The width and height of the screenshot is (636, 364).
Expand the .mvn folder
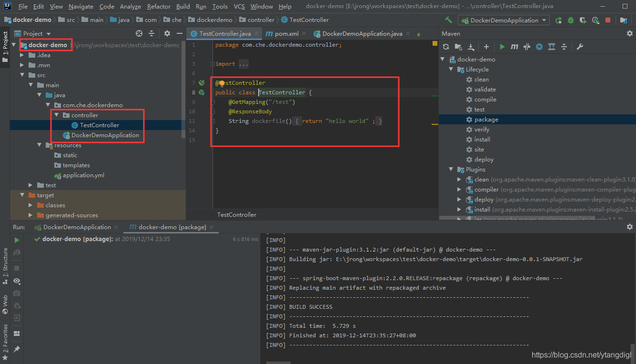(x=22, y=65)
